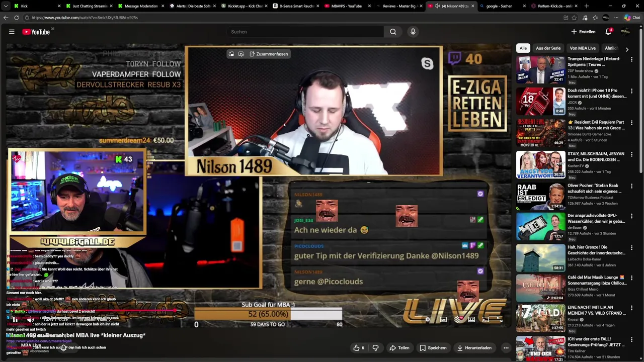Screen dimensions: 644x362
Task: Seek along the red video progress bar
Action: click(x=258, y=311)
